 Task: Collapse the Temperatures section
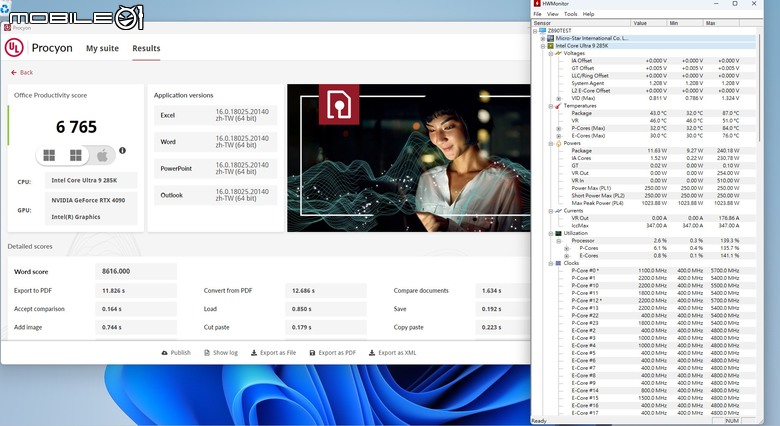pyautogui.click(x=551, y=106)
